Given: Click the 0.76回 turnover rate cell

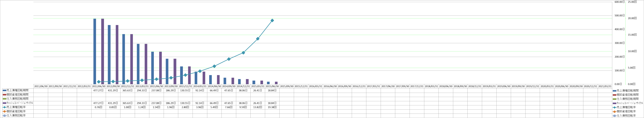Looking at the screenshot, I should coord(99,107).
